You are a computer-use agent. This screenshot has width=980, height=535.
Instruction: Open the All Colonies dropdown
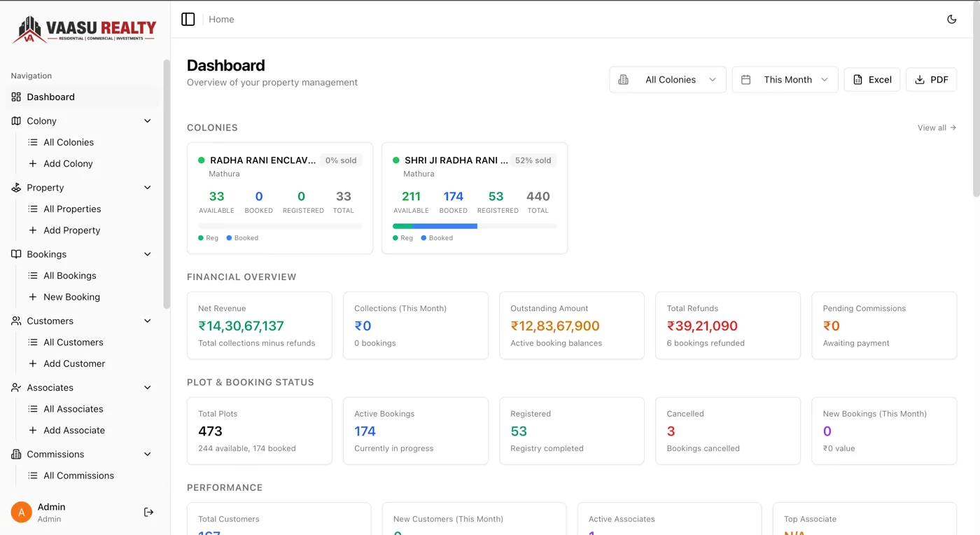(668, 80)
